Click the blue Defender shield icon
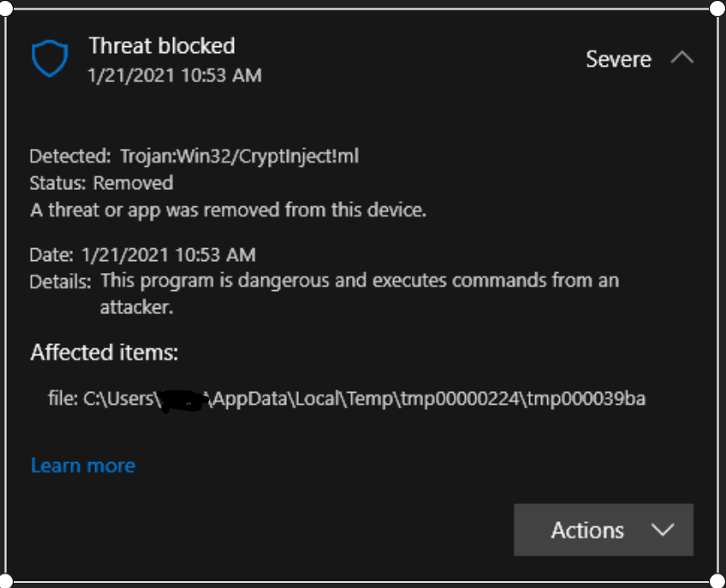726x588 pixels. click(49, 59)
